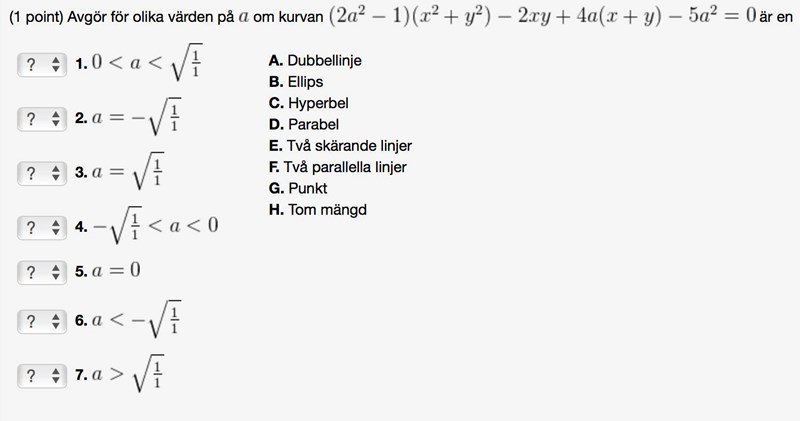This screenshot has height=421, width=800.
Task: Click the Tom mängd option
Action: pyautogui.click(x=319, y=210)
